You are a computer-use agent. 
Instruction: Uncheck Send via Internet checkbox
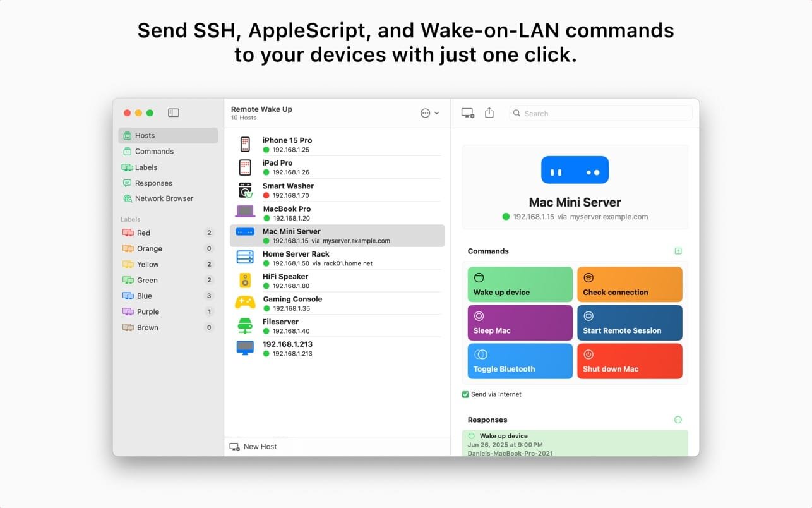(465, 394)
